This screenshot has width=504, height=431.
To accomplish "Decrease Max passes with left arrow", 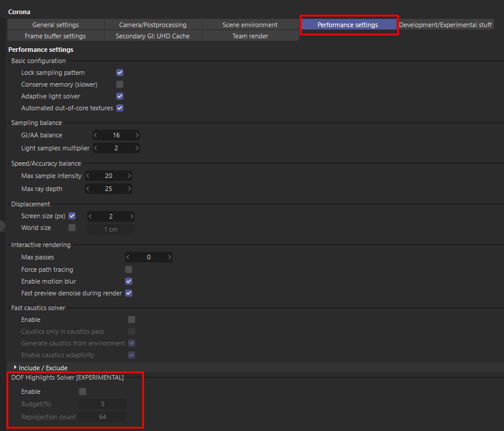I will coord(128,257).
